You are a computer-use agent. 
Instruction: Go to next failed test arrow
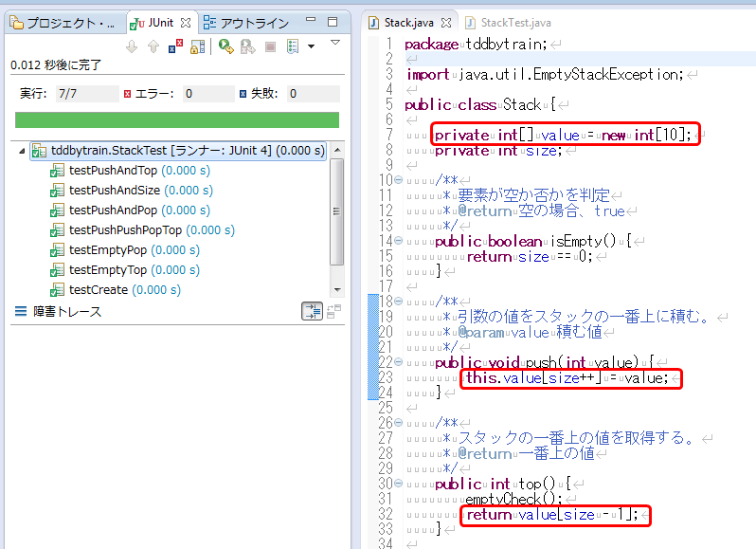click(132, 46)
